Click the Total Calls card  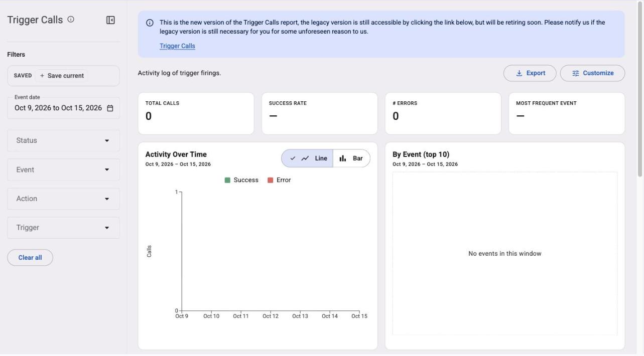coord(196,113)
